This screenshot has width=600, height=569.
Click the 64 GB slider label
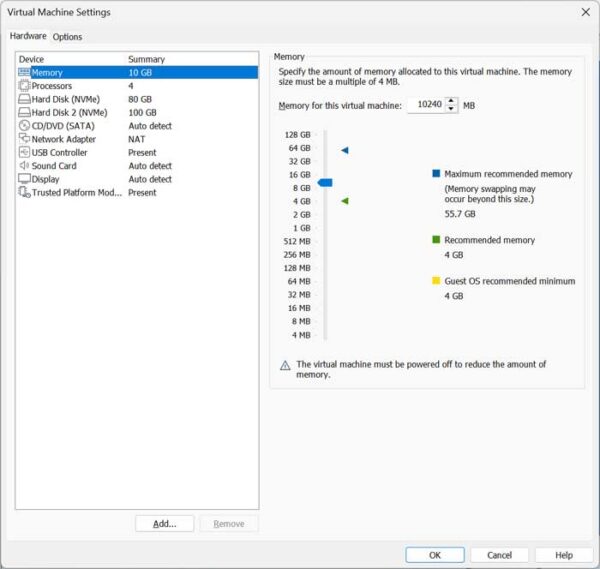(300, 148)
